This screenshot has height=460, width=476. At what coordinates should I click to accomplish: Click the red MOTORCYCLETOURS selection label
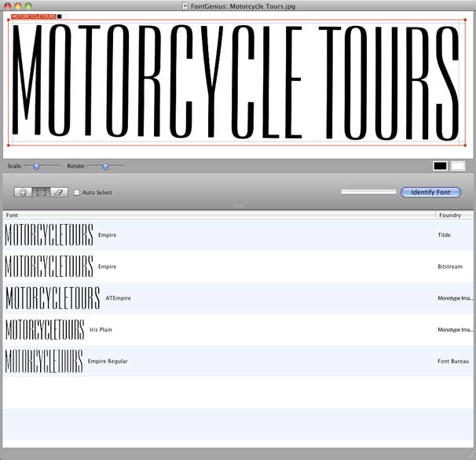pos(34,17)
